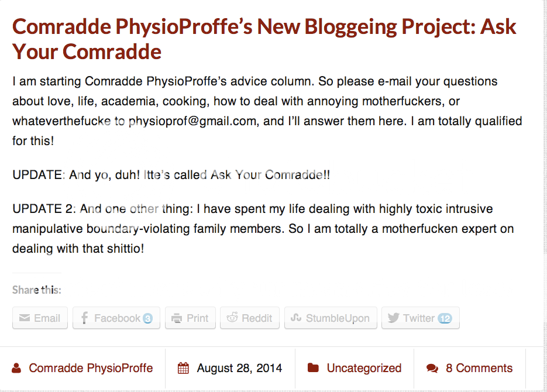
Task: Click the Reddit alien icon
Action: coord(232,318)
